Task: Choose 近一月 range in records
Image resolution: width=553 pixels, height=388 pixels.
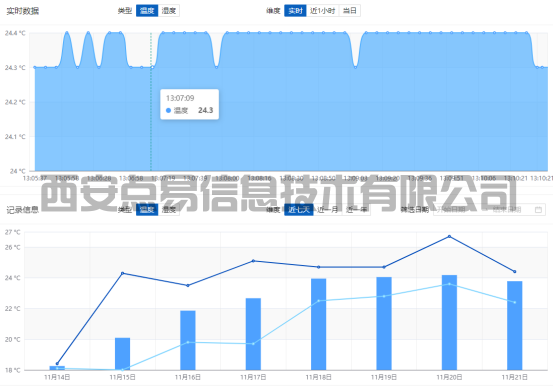Action: click(x=328, y=210)
